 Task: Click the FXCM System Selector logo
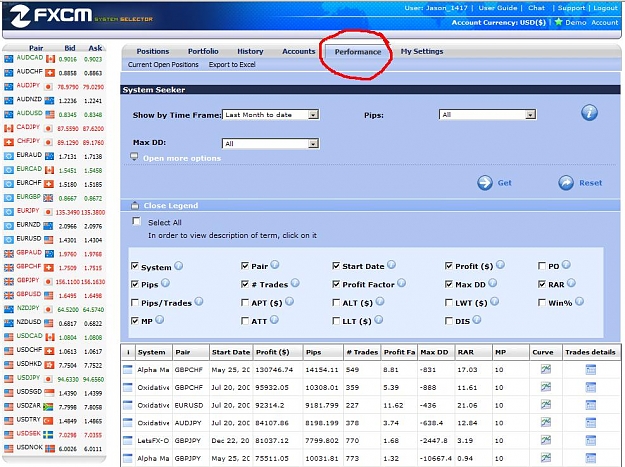point(81,16)
